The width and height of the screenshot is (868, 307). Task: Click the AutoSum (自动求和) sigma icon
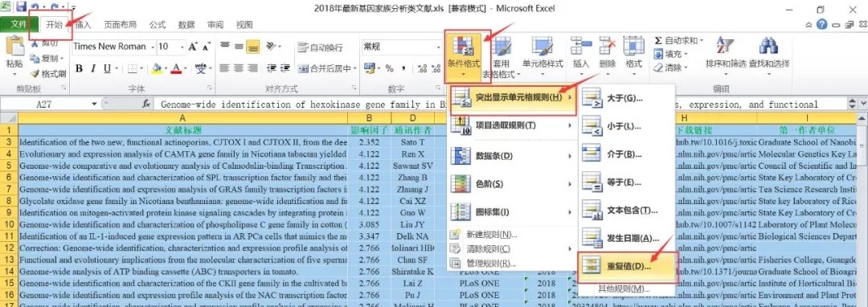[658, 41]
